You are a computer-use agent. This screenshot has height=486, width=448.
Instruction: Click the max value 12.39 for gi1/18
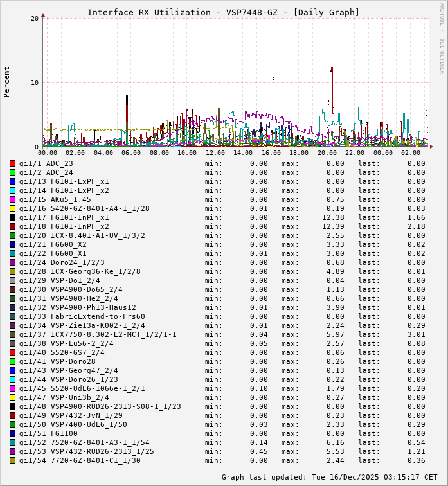tap(333, 226)
